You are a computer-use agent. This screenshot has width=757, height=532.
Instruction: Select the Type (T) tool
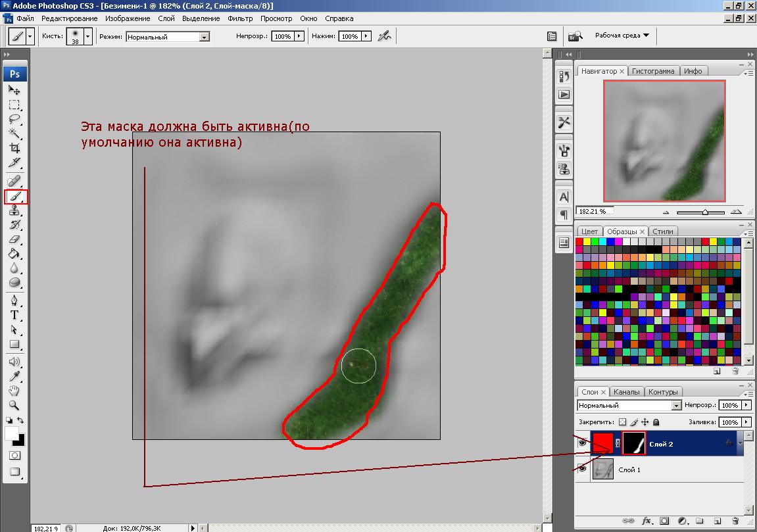[14, 315]
